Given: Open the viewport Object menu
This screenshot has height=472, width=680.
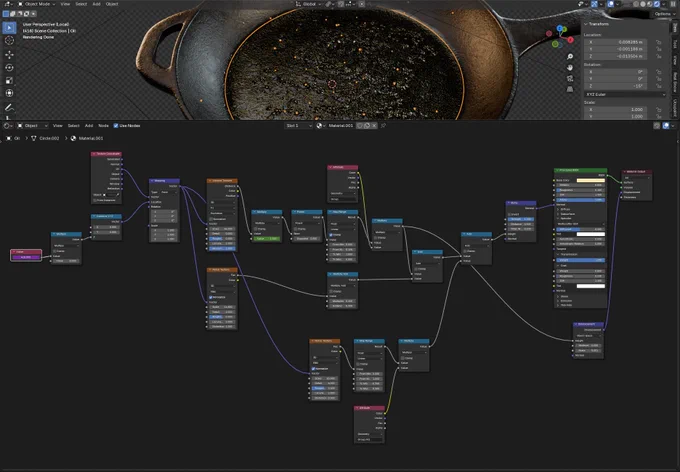Looking at the screenshot, I should (x=112, y=4).
